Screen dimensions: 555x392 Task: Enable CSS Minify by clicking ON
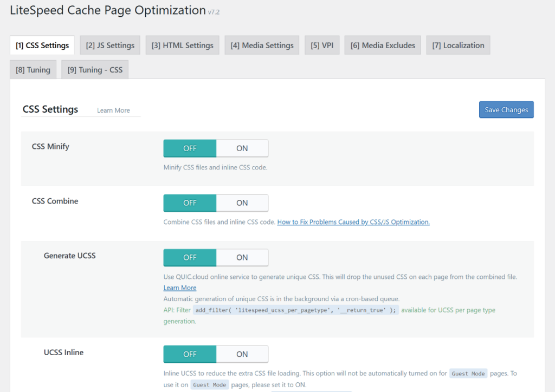[x=242, y=148]
